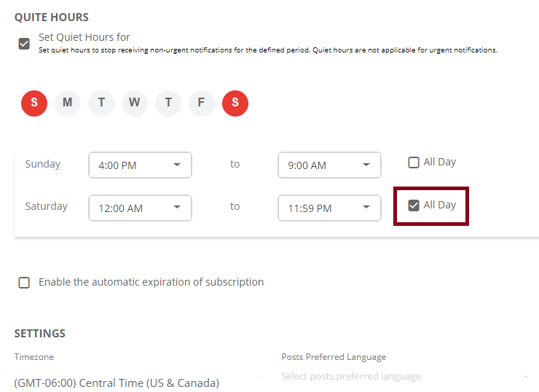
Task: Uncheck the Set Quiet Hours for checkbox
Action: click(x=24, y=44)
